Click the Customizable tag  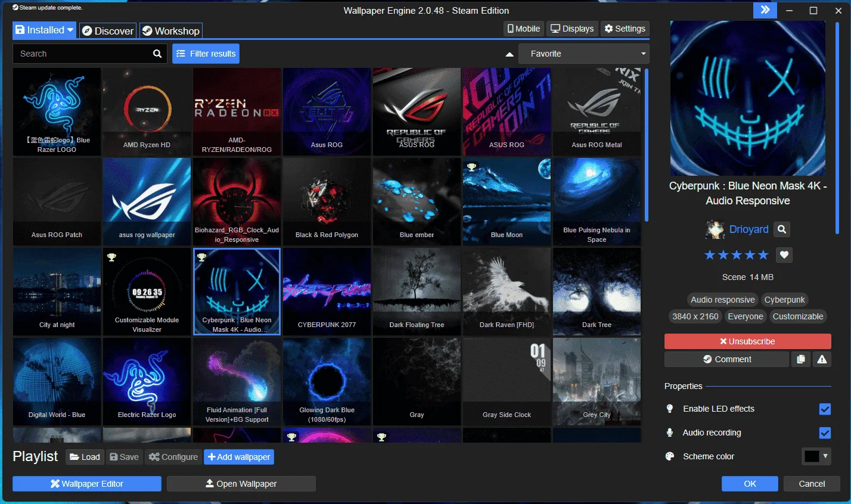tap(798, 316)
